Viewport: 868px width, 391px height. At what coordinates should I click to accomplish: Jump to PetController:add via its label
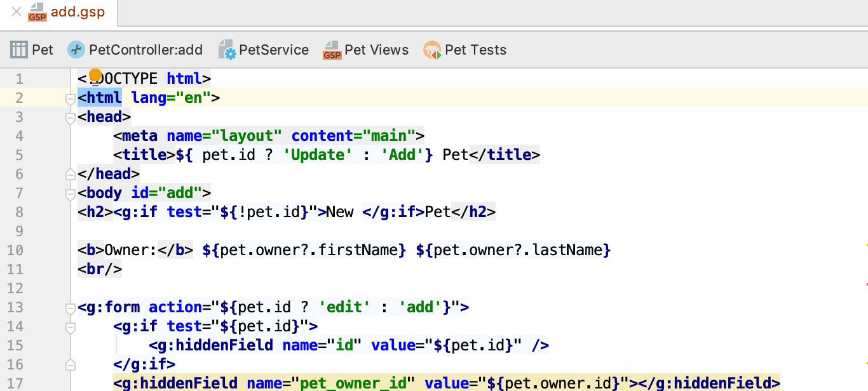coord(146,50)
